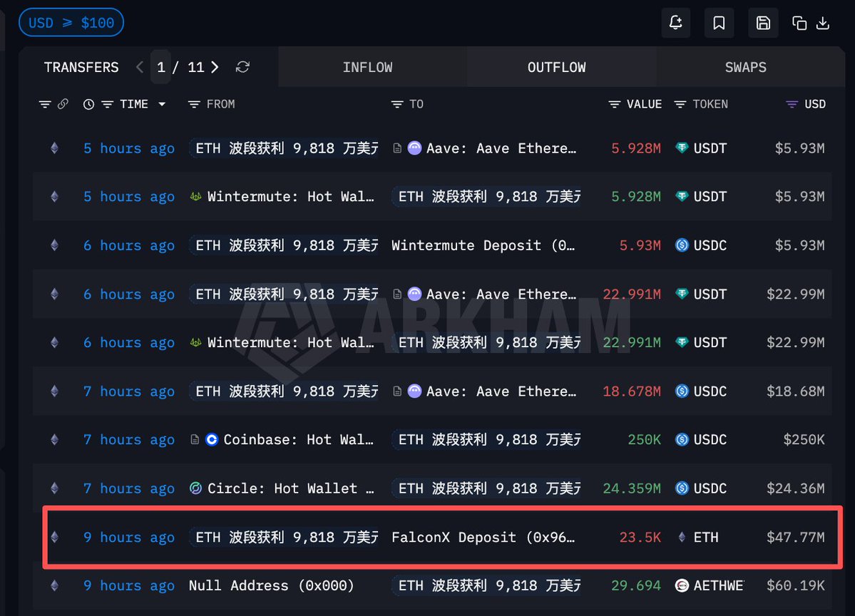
Task: Click value 29.694 in AETHWE row
Action: tap(636, 585)
